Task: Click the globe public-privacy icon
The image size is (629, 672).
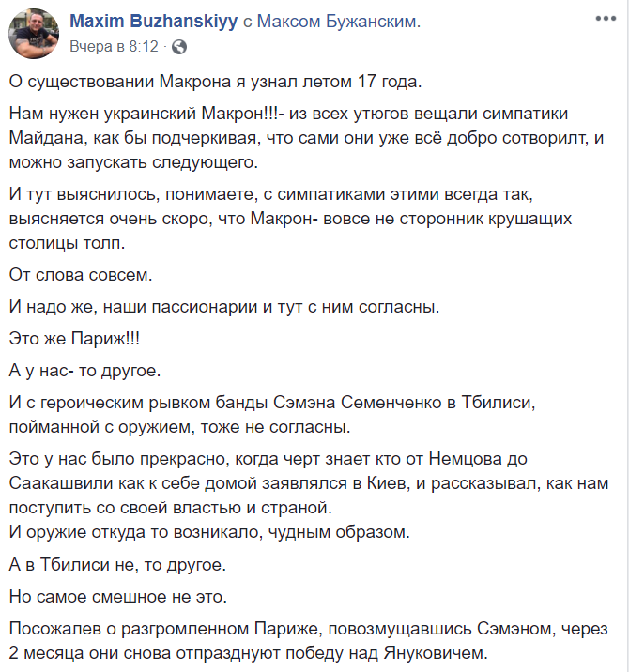Action: (179, 45)
